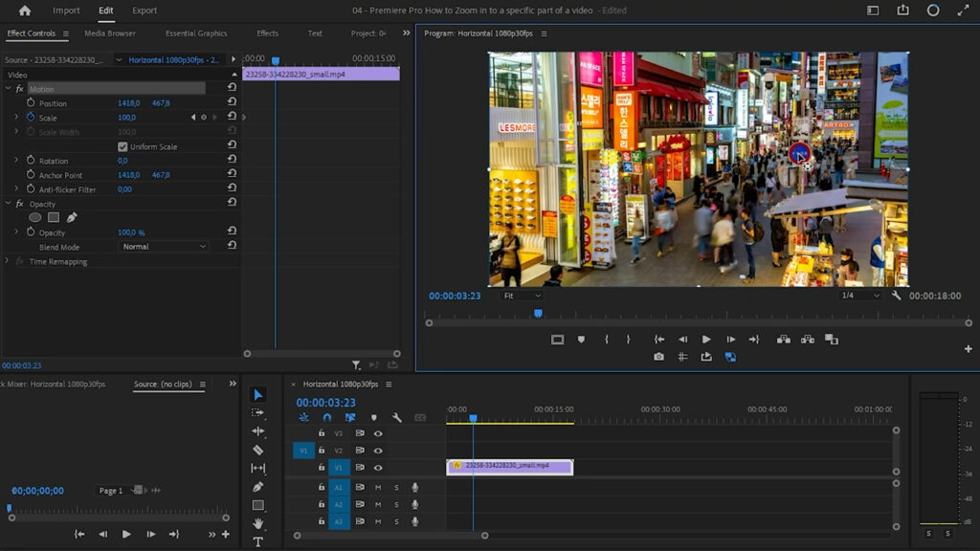Toggle Scale animation stopwatch

[x=31, y=117]
